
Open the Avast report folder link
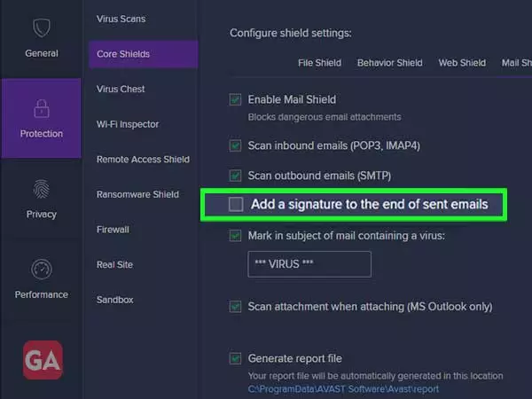[x=343, y=389]
